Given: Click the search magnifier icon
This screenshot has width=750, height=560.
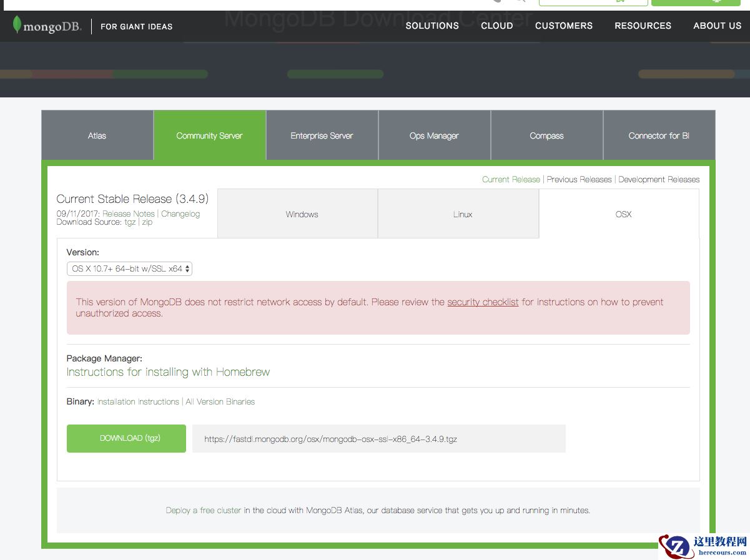Looking at the screenshot, I should [520, 3].
